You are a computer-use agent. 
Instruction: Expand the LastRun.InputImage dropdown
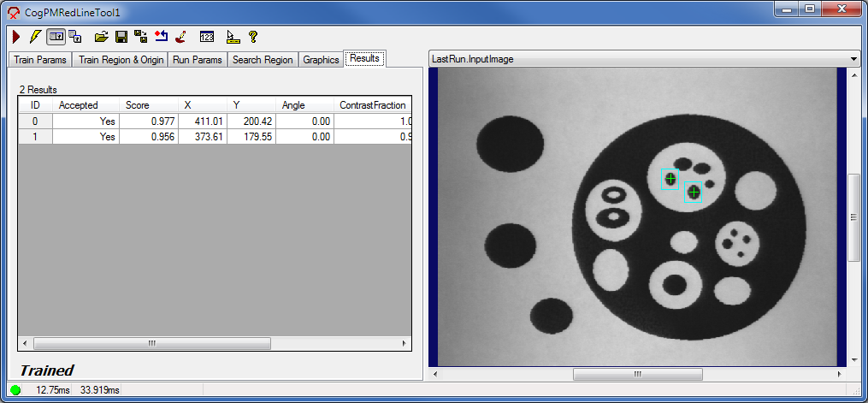click(x=853, y=59)
